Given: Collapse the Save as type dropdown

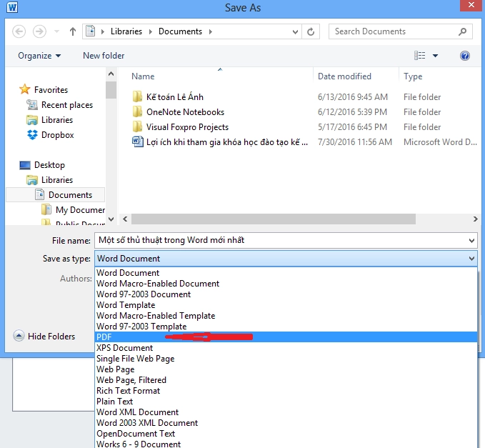Looking at the screenshot, I should click(x=471, y=259).
